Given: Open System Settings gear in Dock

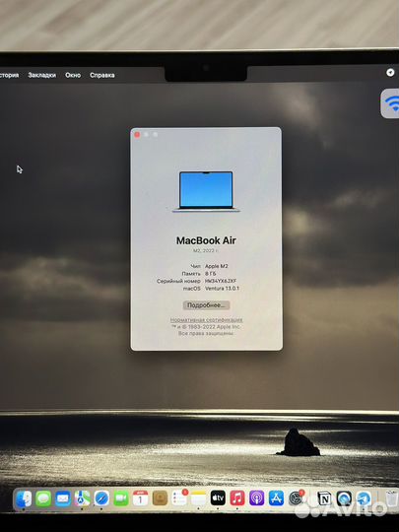Looking at the screenshot, I should [x=296, y=499].
